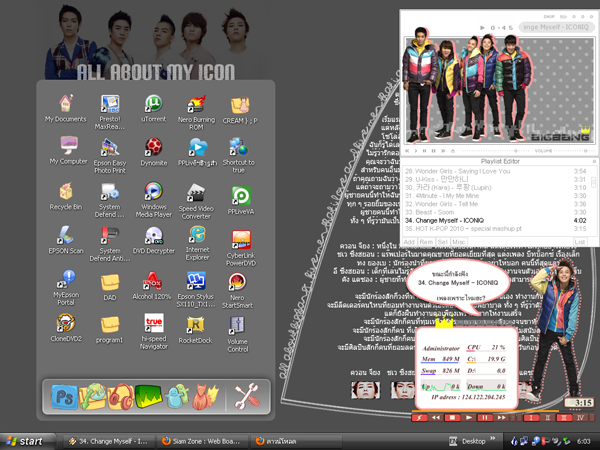Select preset I in red bar

[531, 417]
